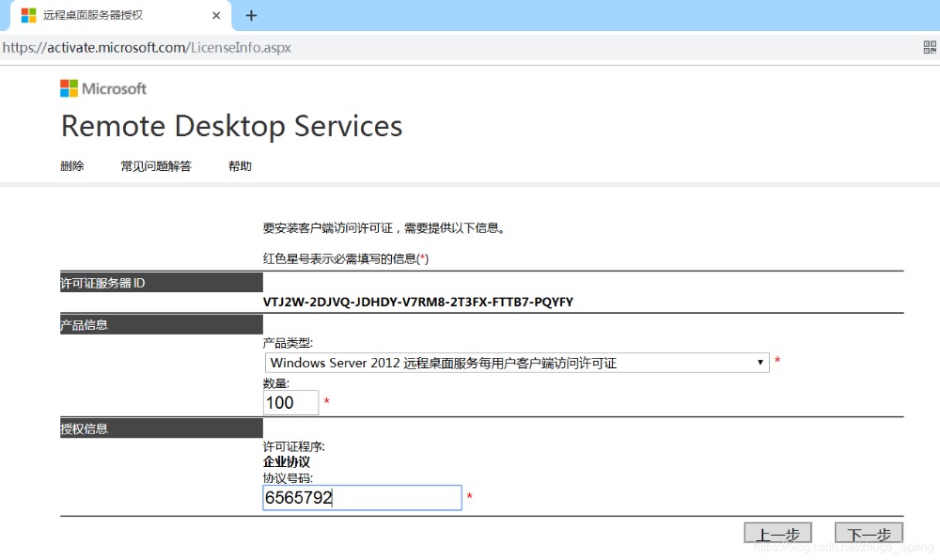The image size is (940, 560).
Task: Click the Remote Desktop Services heading
Action: [x=231, y=126]
